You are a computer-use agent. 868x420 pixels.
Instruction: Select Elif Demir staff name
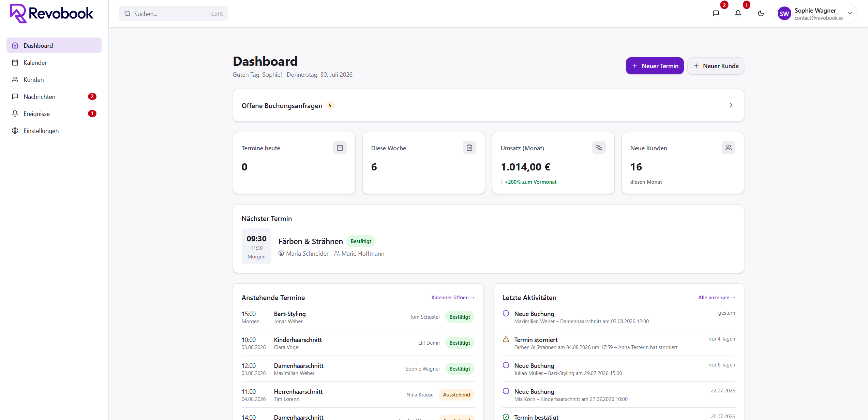point(429,343)
